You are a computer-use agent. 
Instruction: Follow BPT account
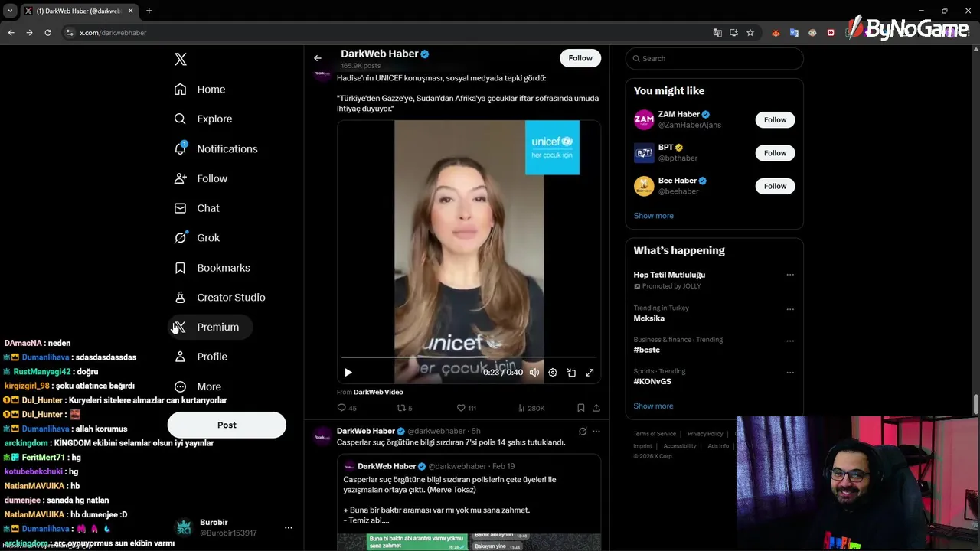[x=775, y=153]
